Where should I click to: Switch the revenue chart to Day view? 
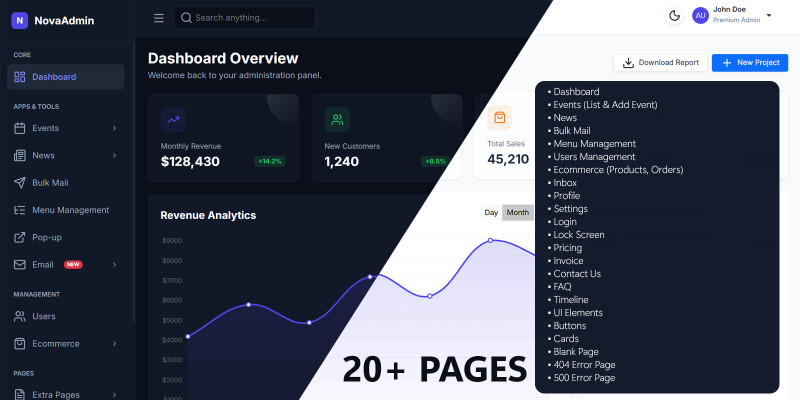(x=491, y=212)
